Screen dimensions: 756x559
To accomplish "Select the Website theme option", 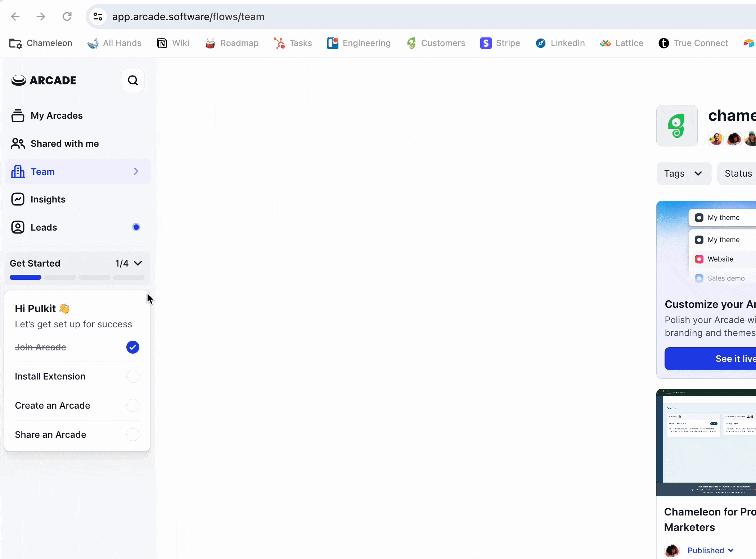I will click(723, 259).
